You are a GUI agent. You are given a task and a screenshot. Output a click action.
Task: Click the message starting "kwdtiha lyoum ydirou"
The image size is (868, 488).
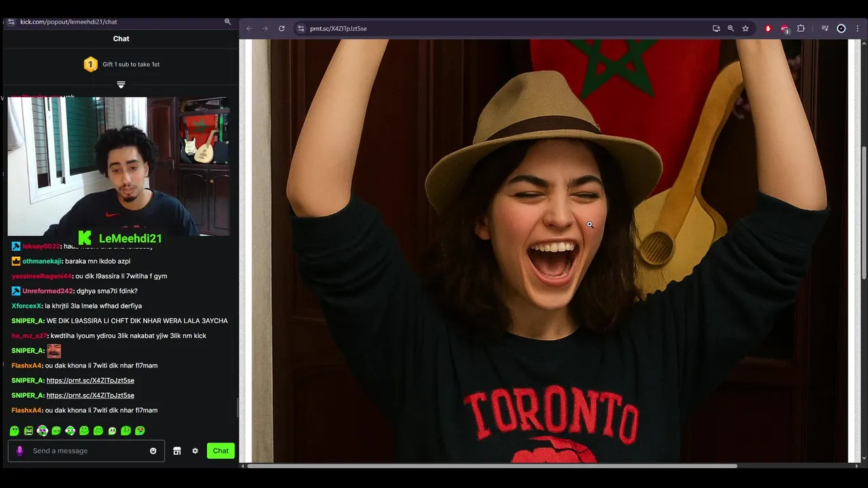[x=128, y=335]
